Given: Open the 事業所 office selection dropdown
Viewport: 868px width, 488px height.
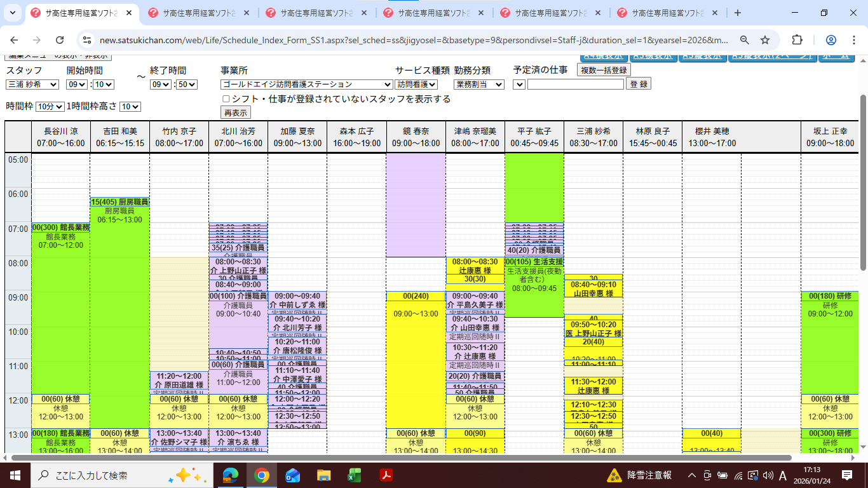Looking at the screenshot, I should [x=307, y=85].
